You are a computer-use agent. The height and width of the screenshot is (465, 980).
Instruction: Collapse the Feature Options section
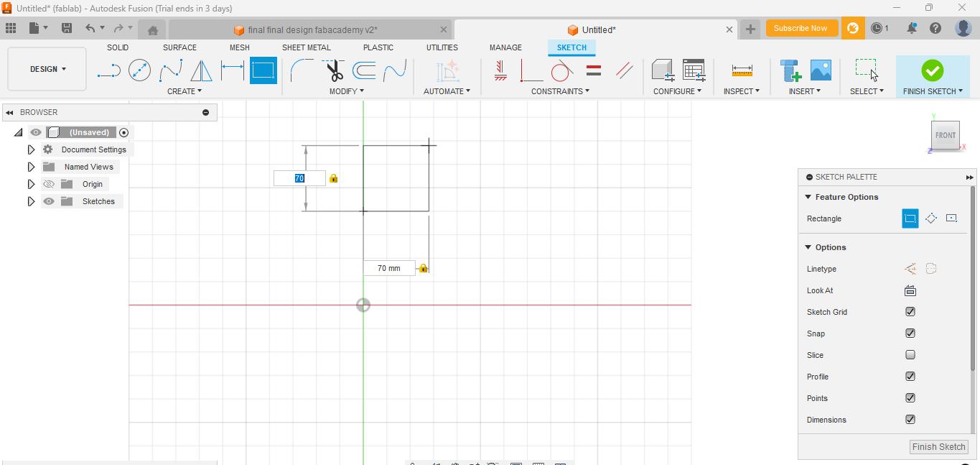[808, 197]
